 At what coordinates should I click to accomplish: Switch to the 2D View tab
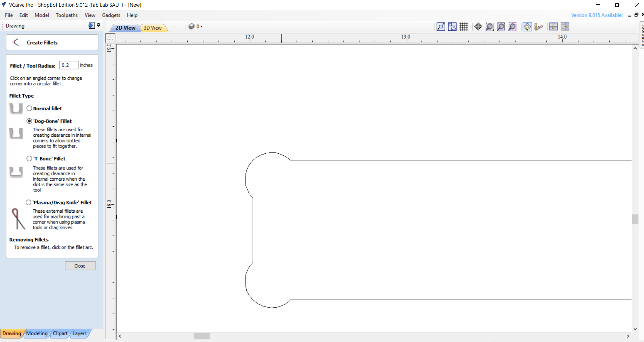125,28
